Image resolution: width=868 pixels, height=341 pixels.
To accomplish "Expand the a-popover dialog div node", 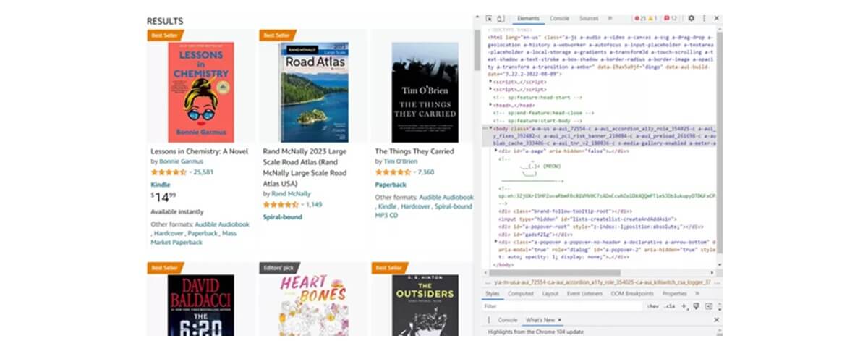I will point(496,242).
